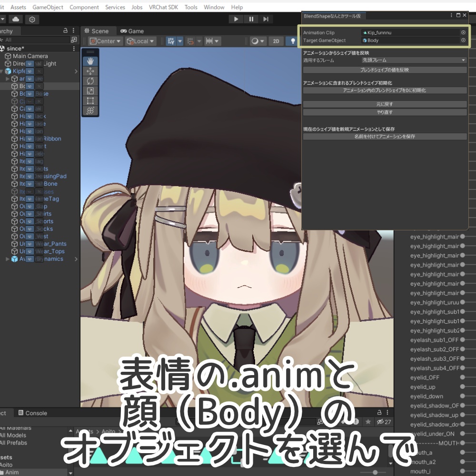Toggle scene lighting bulb
The width and height of the screenshot is (476, 476).
point(293,41)
